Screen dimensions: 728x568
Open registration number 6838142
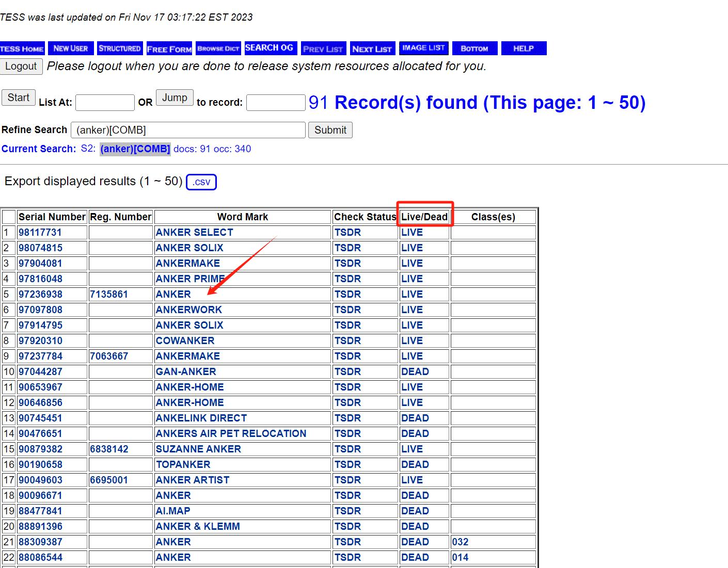click(x=109, y=449)
